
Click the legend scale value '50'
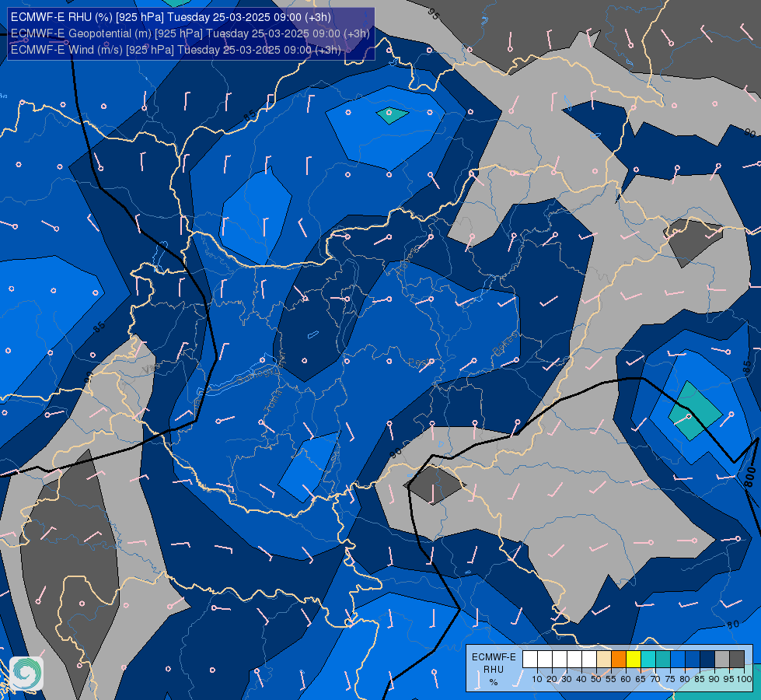pos(596,679)
